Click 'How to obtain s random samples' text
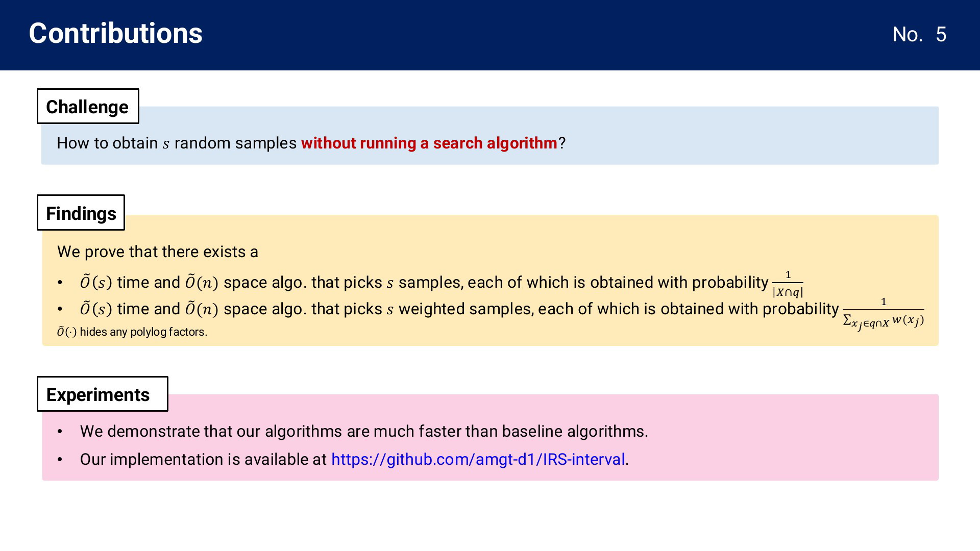This screenshot has width=980, height=551. coord(177,143)
